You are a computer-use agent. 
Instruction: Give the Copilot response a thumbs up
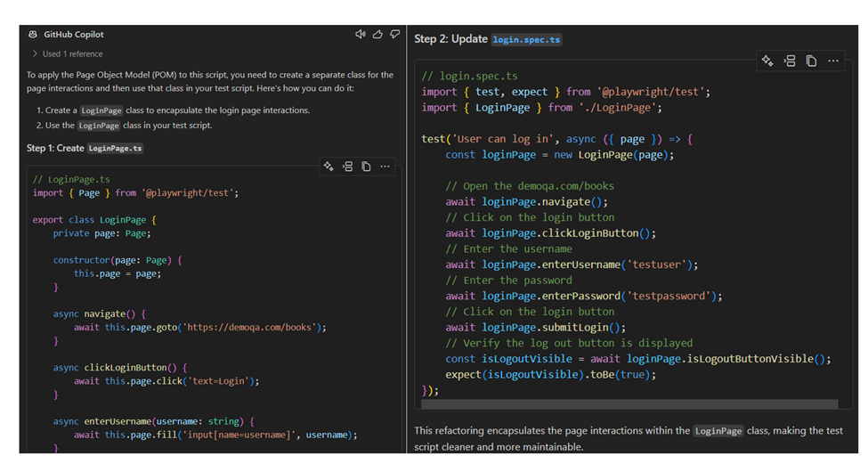(x=377, y=35)
